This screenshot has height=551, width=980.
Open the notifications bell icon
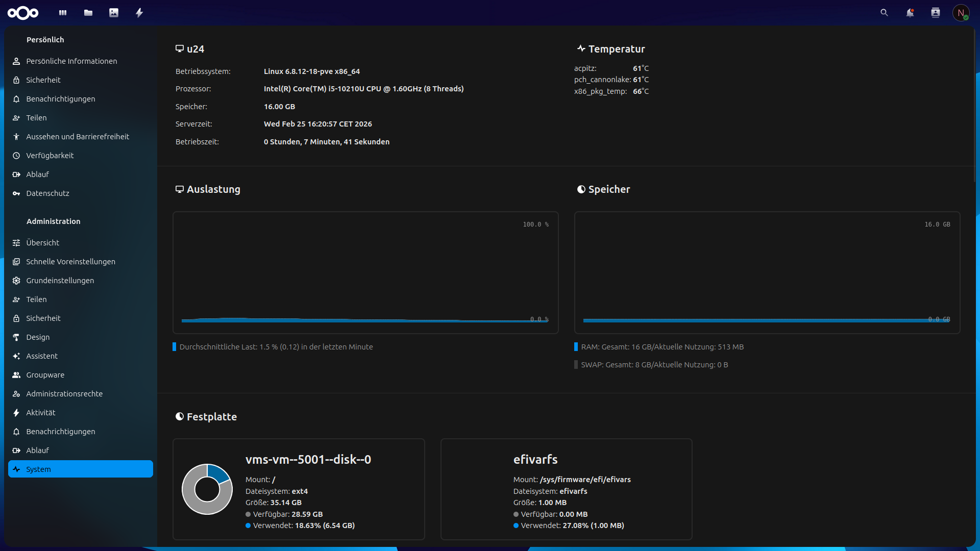[910, 13]
